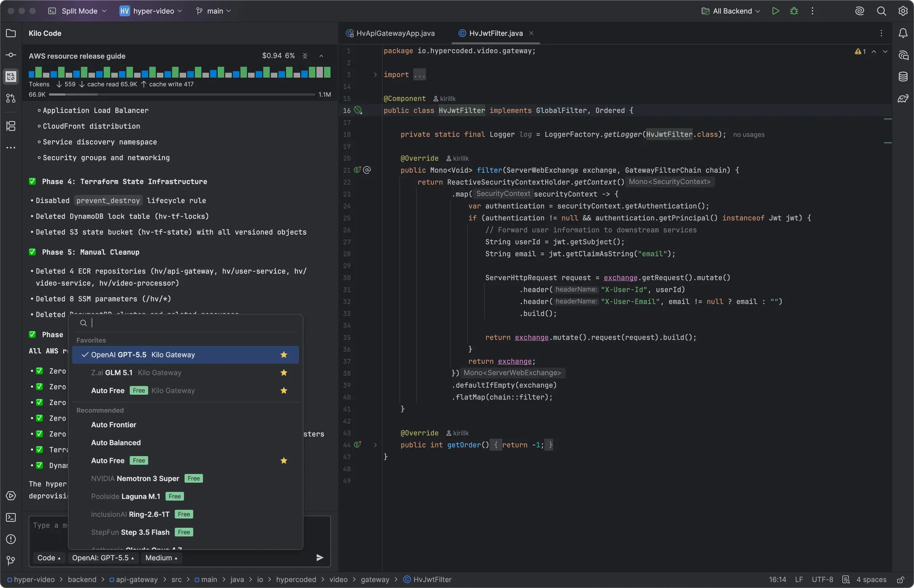Open the Git tool window icon
Screen dimensions: 914x588
(11, 561)
